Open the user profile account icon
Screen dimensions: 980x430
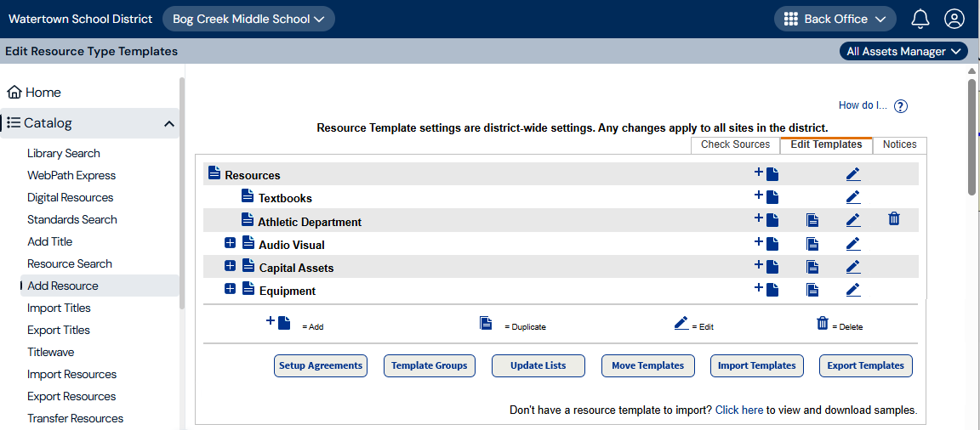(954, 19)
